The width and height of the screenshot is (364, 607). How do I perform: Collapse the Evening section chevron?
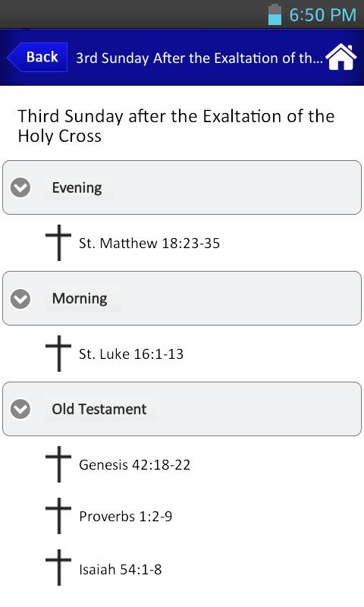point(20,187)
